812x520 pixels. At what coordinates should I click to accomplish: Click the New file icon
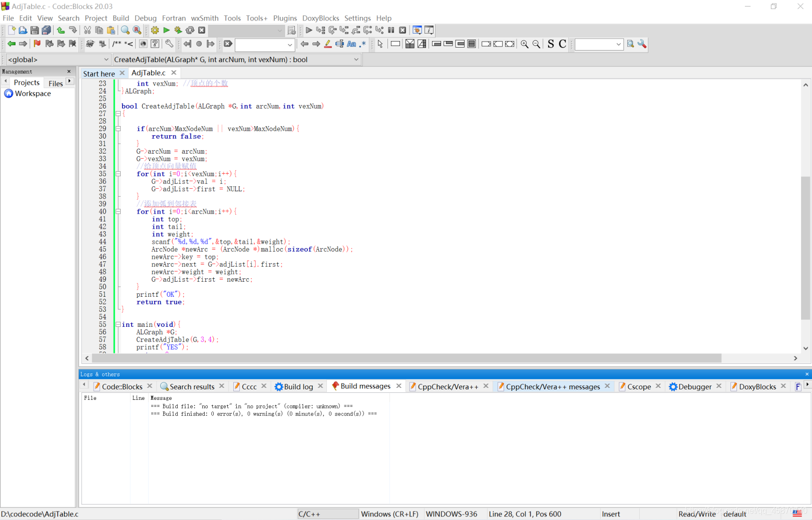[12, 31]
